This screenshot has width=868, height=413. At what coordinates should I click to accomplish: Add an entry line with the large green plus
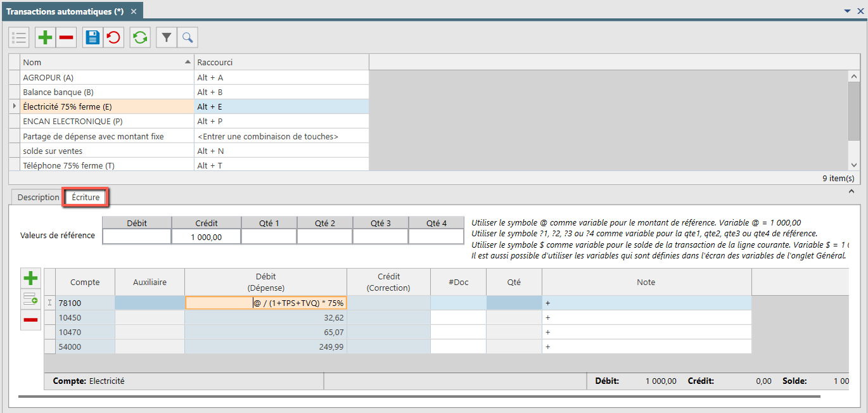30,277
